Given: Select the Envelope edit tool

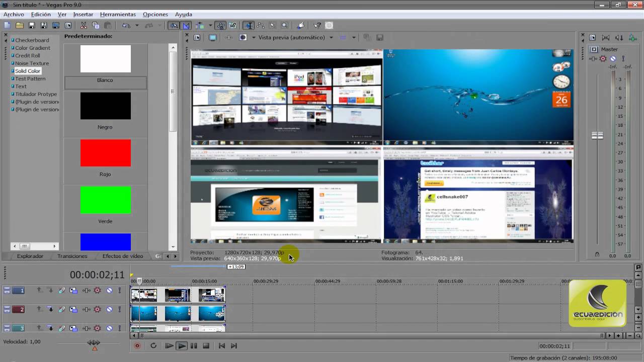Looking at the screenshot, I should (x=260, y=25).
